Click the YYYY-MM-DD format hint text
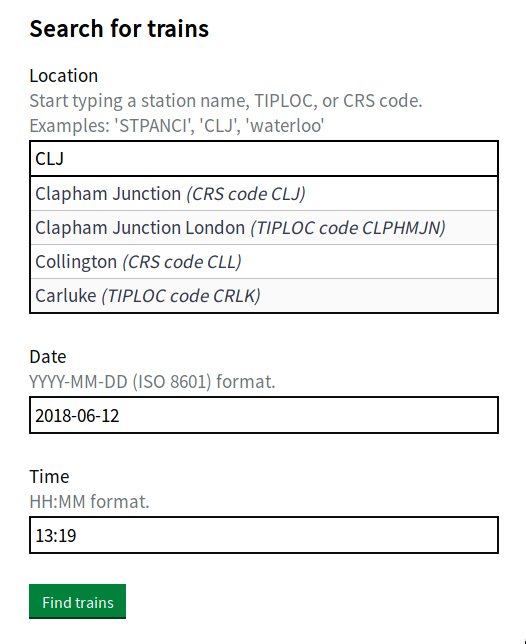The image size is (526, 644). coord(152,382)
